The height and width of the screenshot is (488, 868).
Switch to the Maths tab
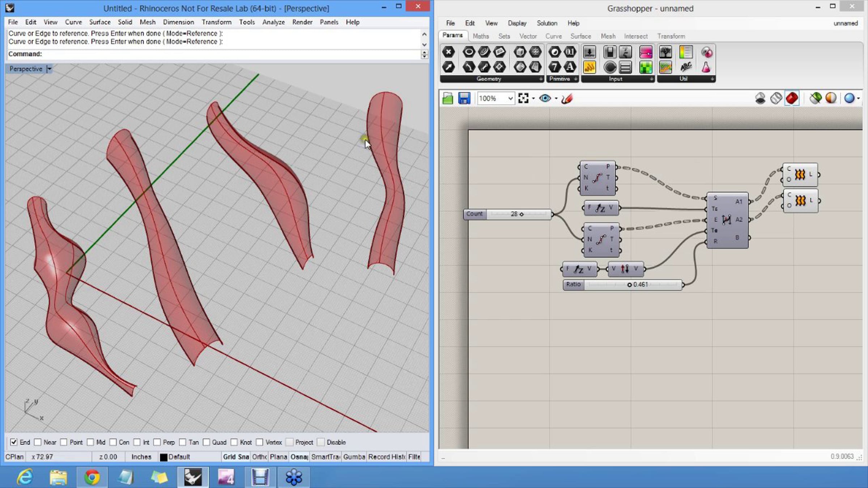(481, 36)
